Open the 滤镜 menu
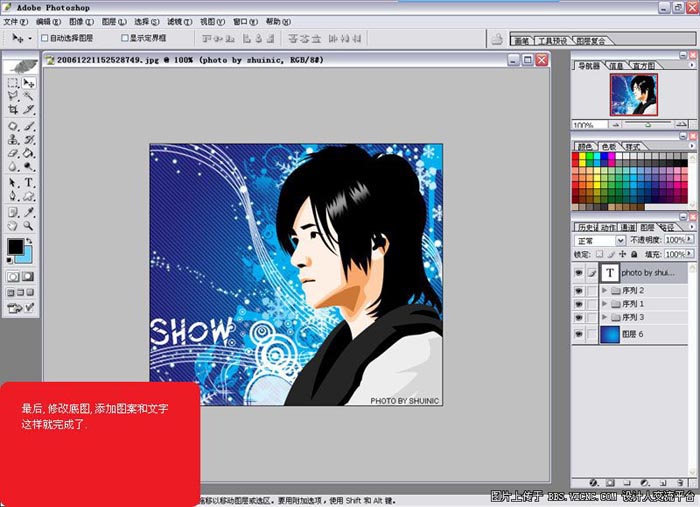The height and width of the screenshot is (507, 700). point(179,21)
